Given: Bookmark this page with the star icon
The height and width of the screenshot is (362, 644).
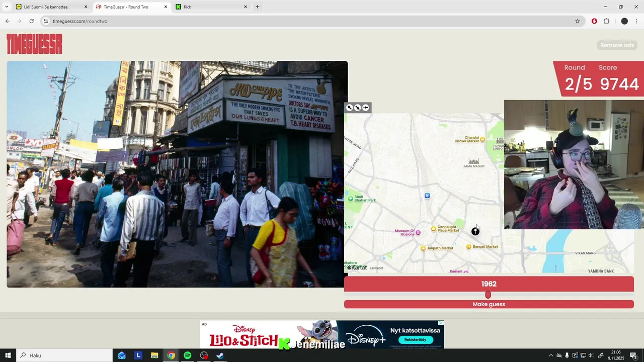Looking at the screenshot, I should 578,21.
